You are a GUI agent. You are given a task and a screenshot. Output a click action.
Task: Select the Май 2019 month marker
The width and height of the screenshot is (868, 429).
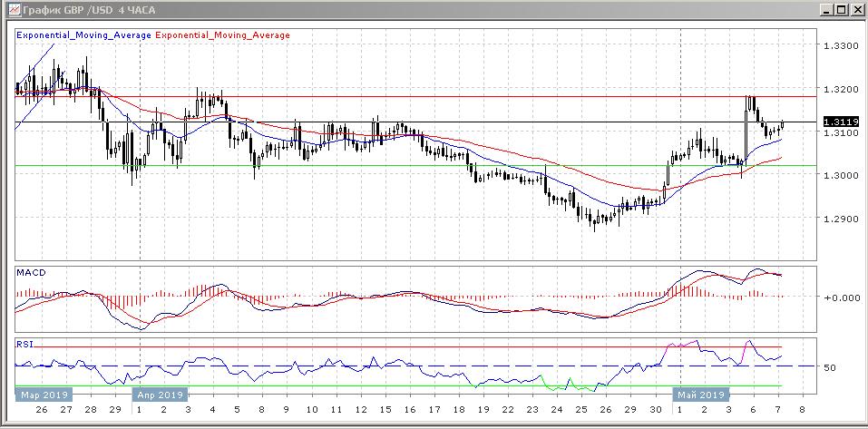(x=699, y=395)
